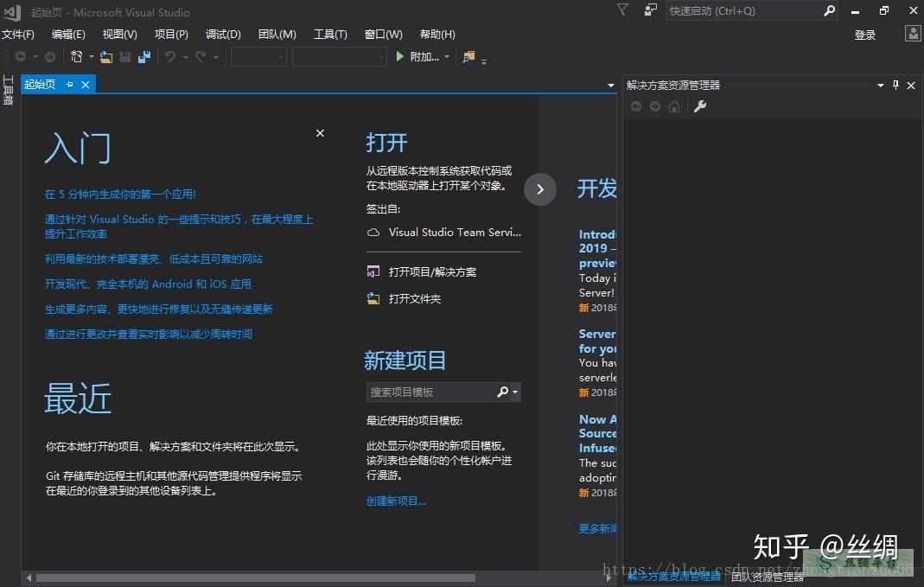Switch to the 团队资源管理器 tab
This screenshot has width=924, height=587.
coord(767,576)
